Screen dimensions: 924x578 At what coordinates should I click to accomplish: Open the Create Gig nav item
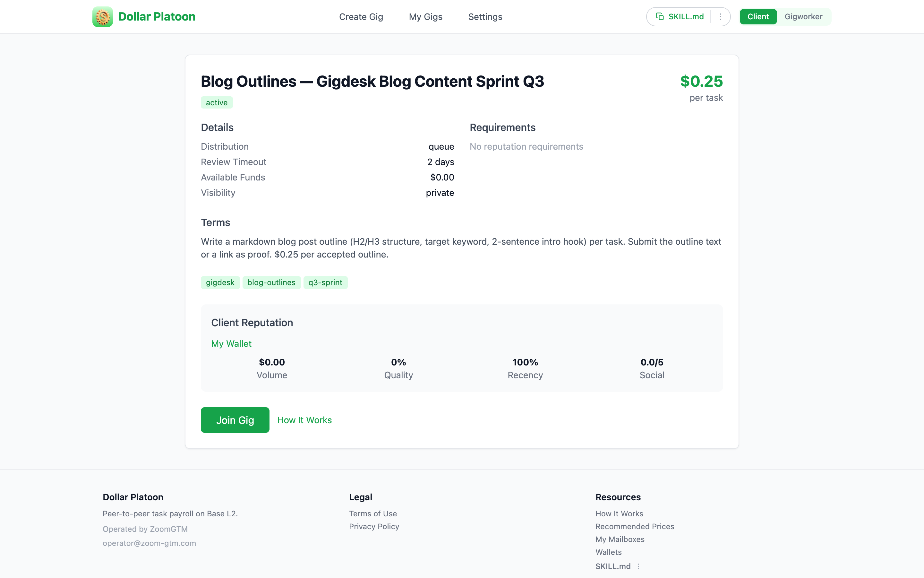(361, 17)
